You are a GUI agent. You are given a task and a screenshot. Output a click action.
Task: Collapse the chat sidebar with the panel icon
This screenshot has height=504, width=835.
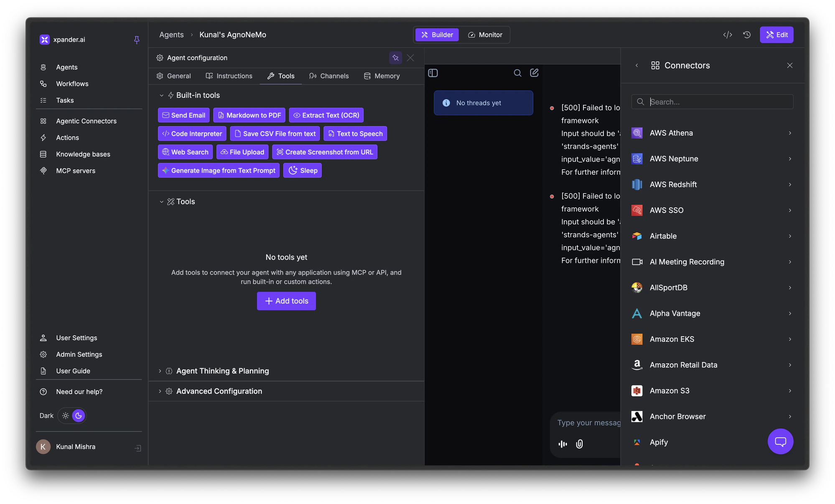tap(433, 73)
